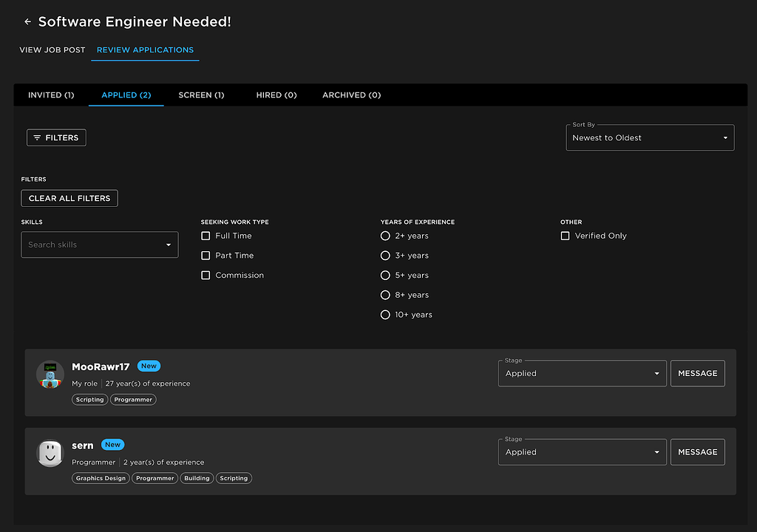Viewport: 757px width, 532px height.
Task: Click the New badge next to sern
Action: point(112,445)
